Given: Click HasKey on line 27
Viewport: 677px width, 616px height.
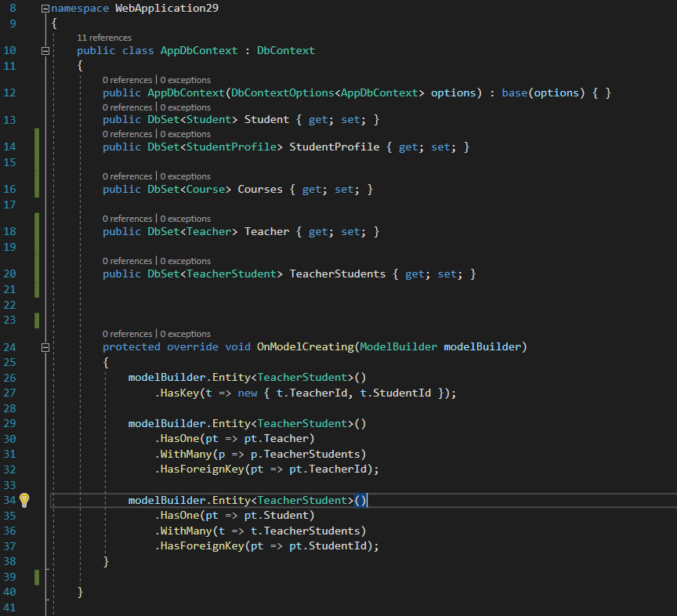Looking at the screenshot, I should tap(179, 393).
